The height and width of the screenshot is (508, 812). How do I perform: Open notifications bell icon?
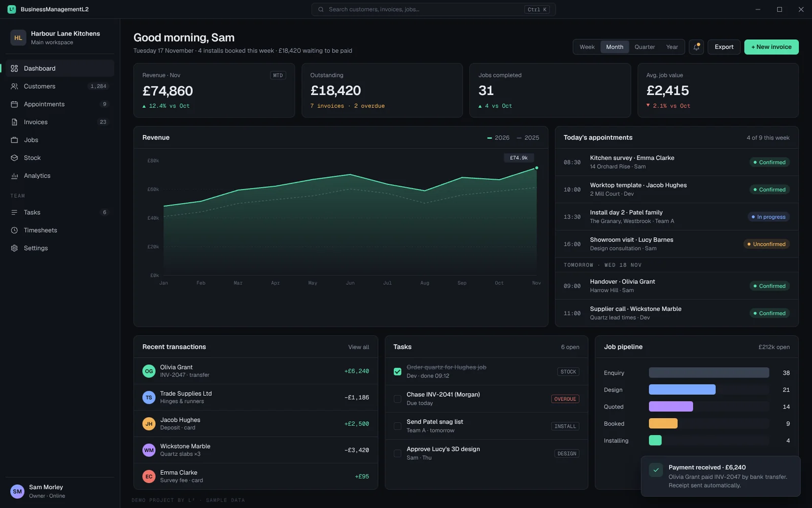[696, 47]
